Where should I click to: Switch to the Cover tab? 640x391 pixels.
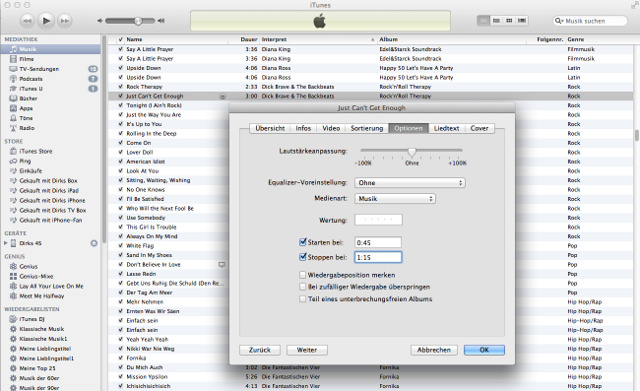click(479, 128)
